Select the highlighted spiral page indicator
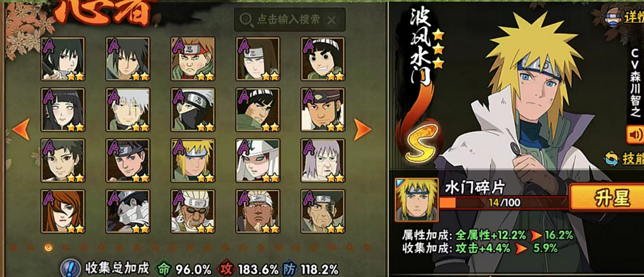This screenshot has width=644, height=277. (48, 247)
